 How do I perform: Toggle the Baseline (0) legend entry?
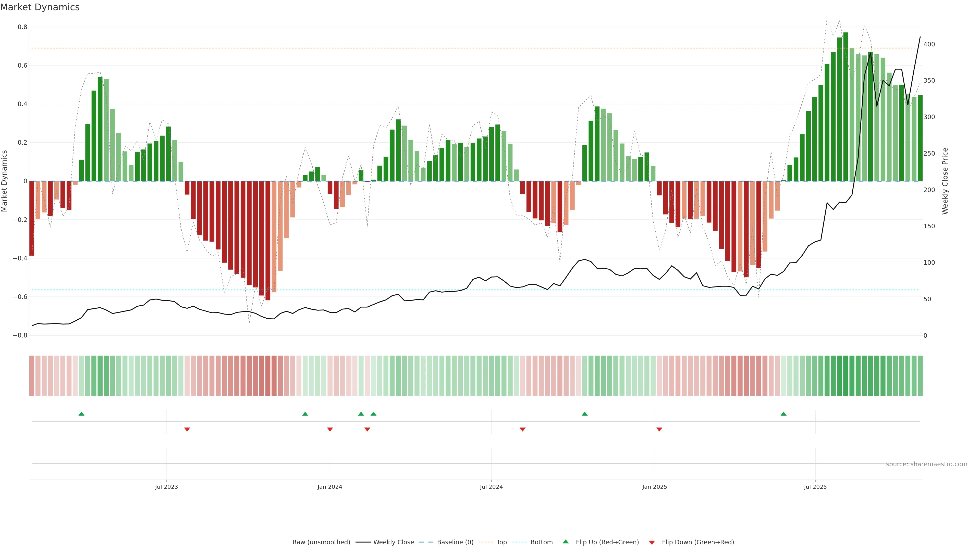click(455, 542)
